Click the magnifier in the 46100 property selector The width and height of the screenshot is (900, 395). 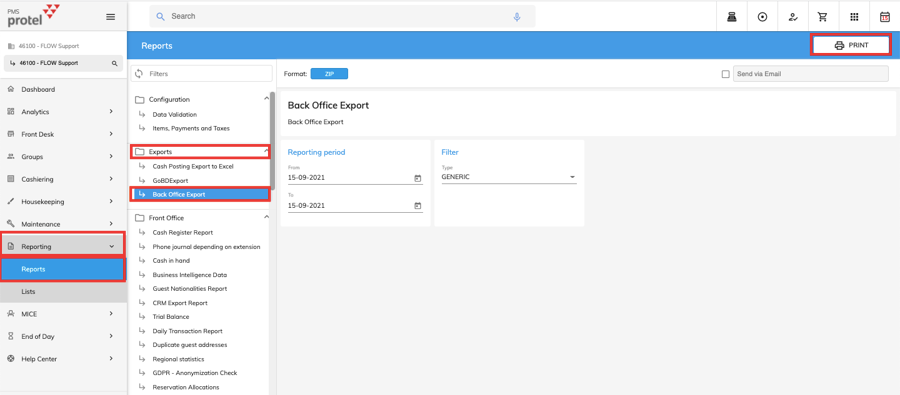tap(114, 63)
